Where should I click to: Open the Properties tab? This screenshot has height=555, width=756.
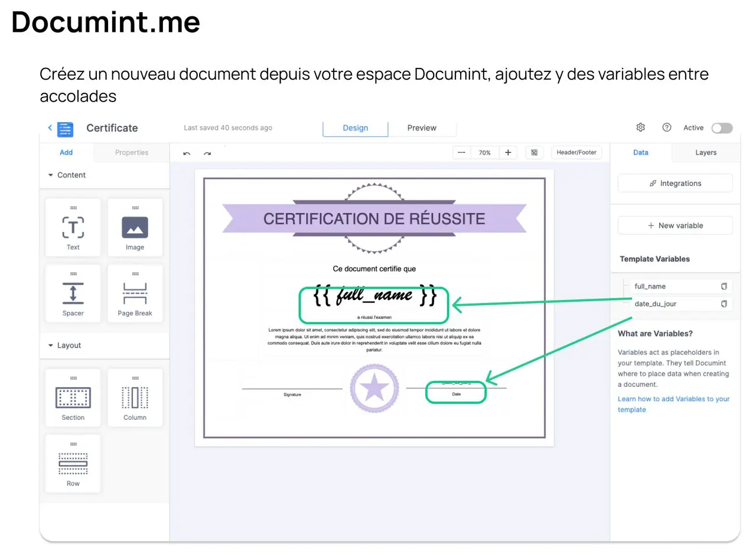click(x=132, y=152)
